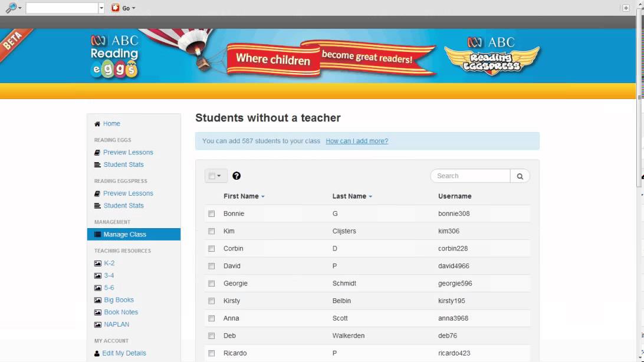Open the NAPLAN resources link

116,324
